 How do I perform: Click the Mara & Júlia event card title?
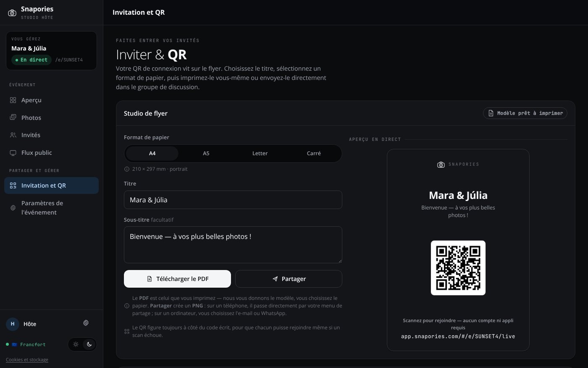point(29,48)
